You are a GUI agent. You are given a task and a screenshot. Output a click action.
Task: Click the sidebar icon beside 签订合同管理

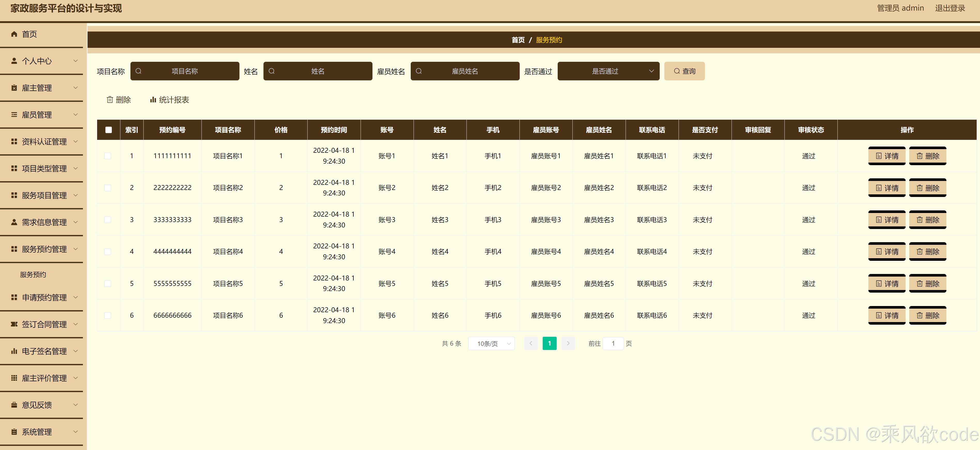click(14, 324)
